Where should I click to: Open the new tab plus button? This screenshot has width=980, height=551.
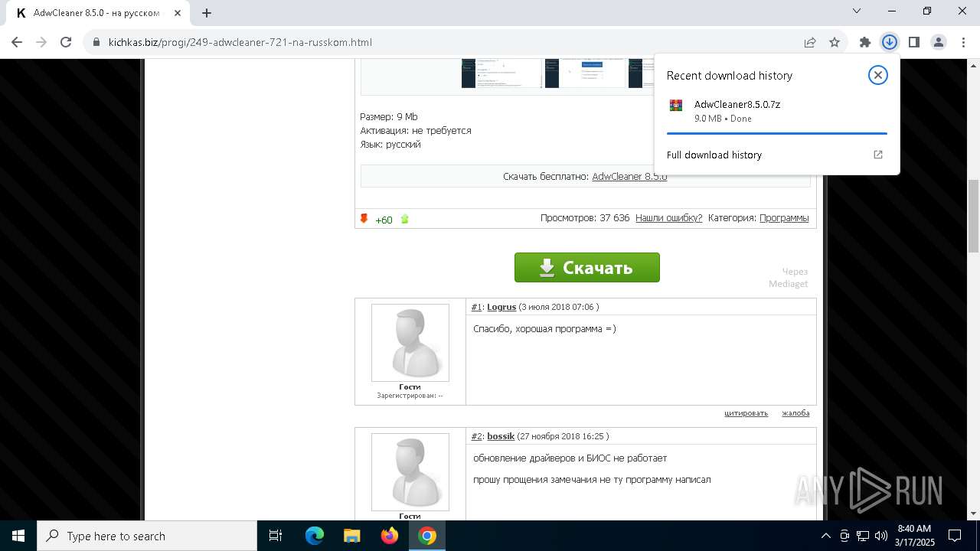[x=207, y=12]
